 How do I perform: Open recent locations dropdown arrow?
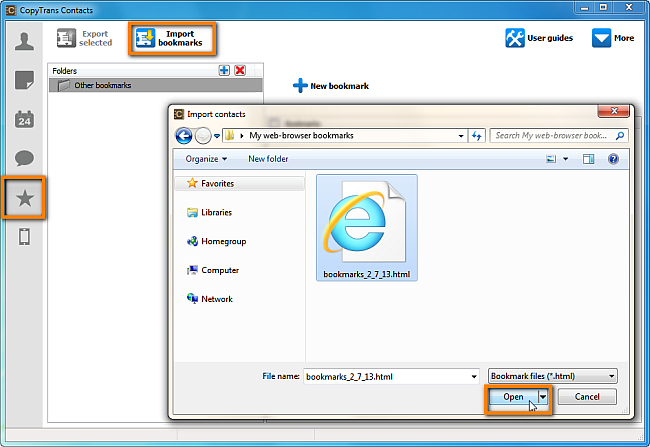[217, 136]
